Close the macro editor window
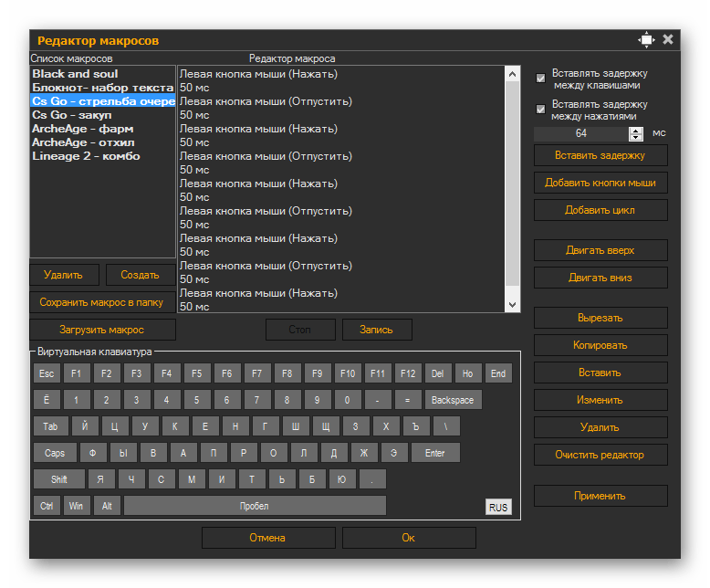 coord(668,40)
